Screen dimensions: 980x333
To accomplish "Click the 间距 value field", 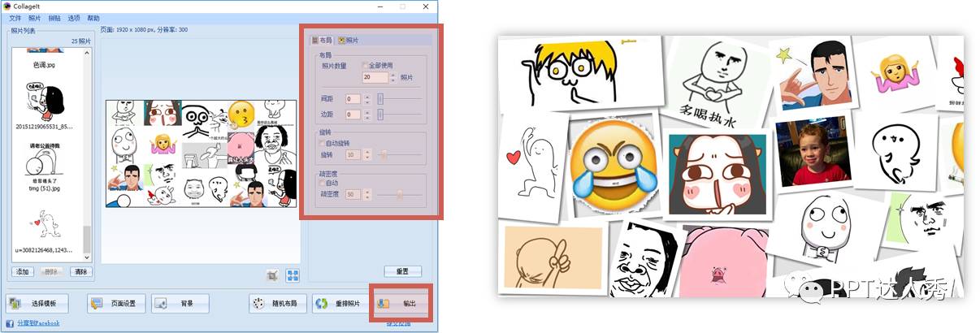I will point(353,99).
